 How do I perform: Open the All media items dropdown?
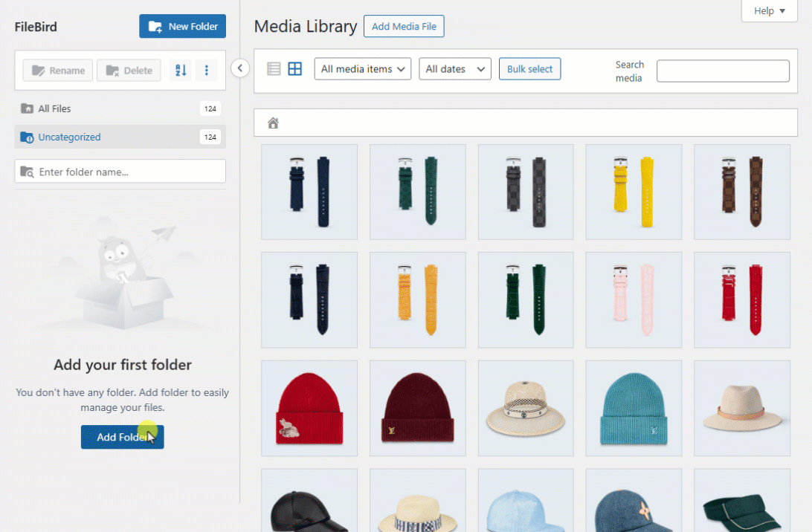pos(363,69)
